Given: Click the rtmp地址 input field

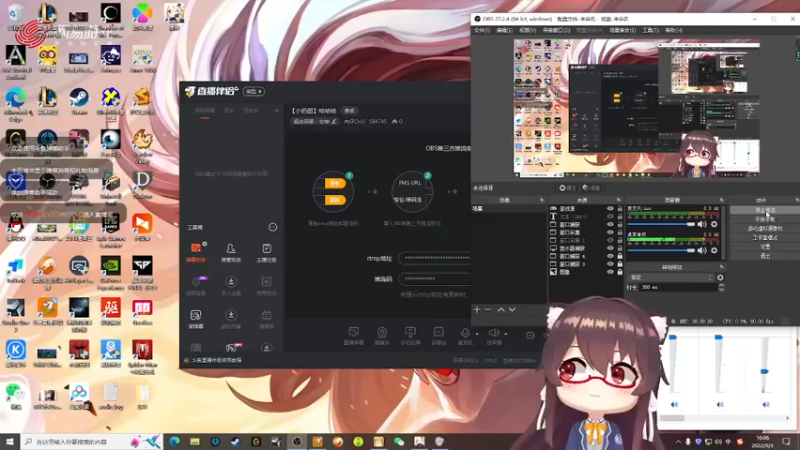Looking at the screenshot, I should [434, 258].
